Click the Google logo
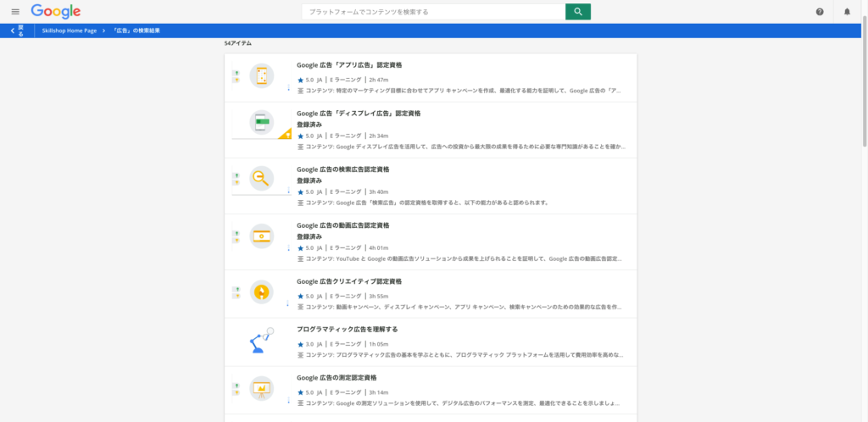Image resolution: width=868 pixels, height=422 pixels. pyautogui.click(x=56, y=12)
